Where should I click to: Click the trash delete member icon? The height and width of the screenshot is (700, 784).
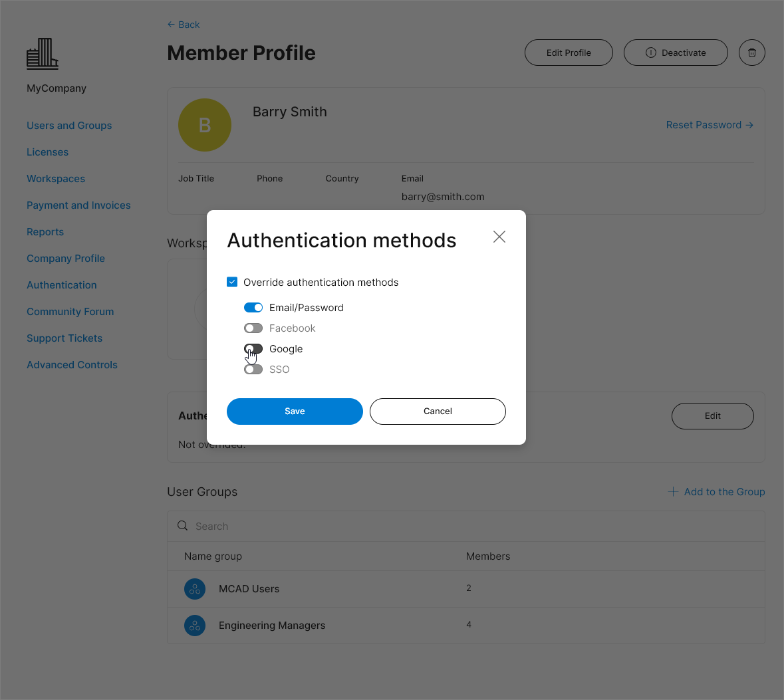point(752,53)
